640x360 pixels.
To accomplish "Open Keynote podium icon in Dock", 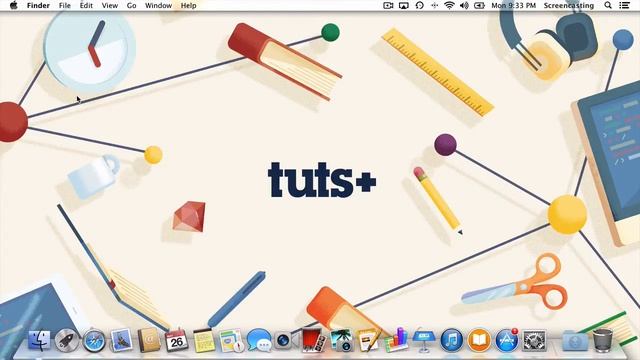I will pos(424,340).
